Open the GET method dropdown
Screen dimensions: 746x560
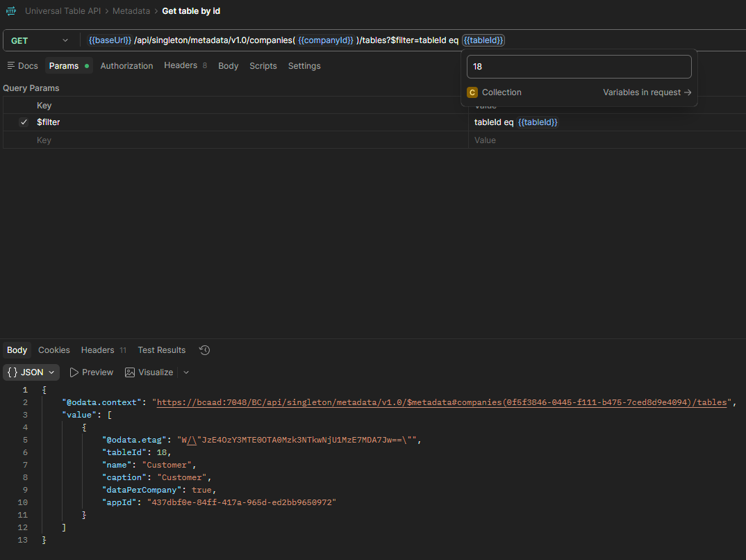[40, 40]
